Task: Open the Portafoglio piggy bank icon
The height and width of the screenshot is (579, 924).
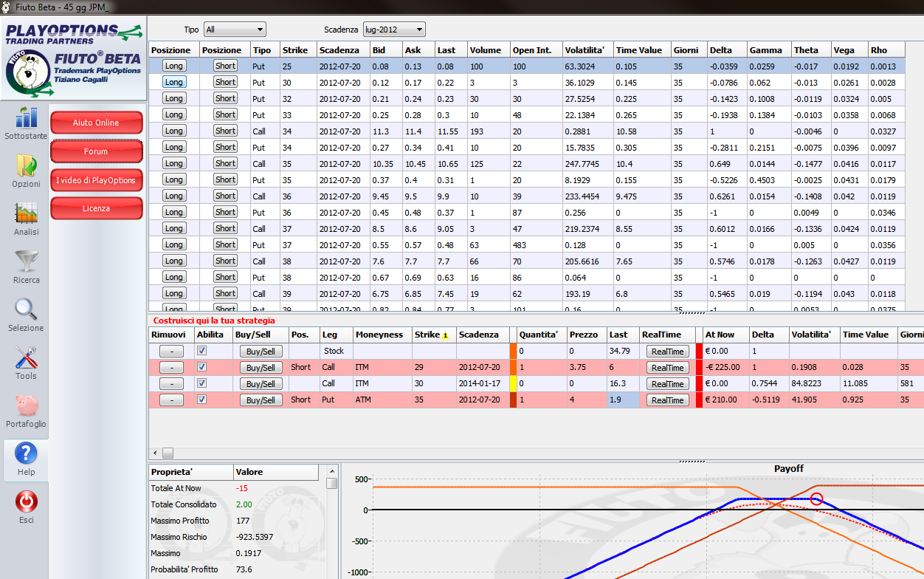Action: click(26, 405)
